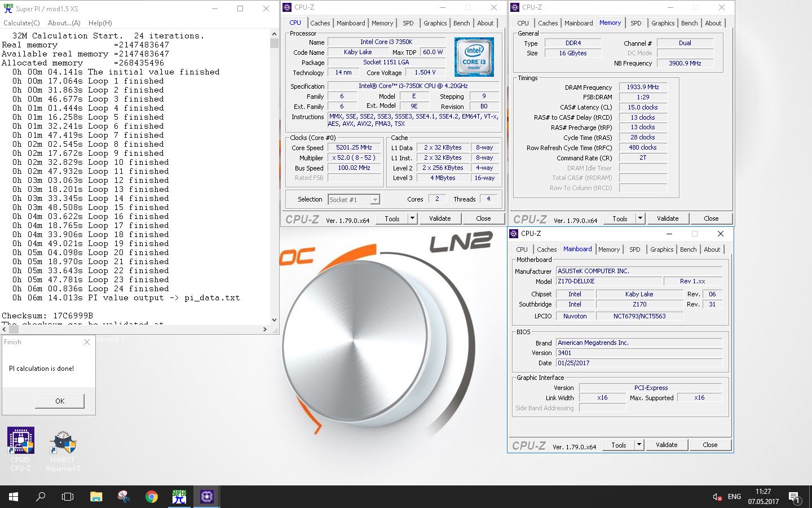Click the Super PI vertical scrollbar down arrow
The width and height of the screenshot is (812, 508).
tap(274, 320)
